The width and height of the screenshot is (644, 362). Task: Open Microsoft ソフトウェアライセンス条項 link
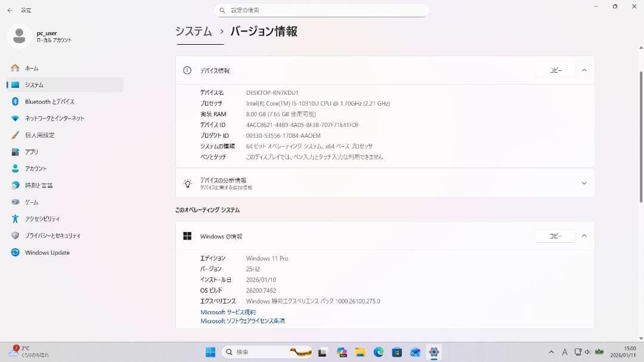pyautogui.click(x=243, y=320)
